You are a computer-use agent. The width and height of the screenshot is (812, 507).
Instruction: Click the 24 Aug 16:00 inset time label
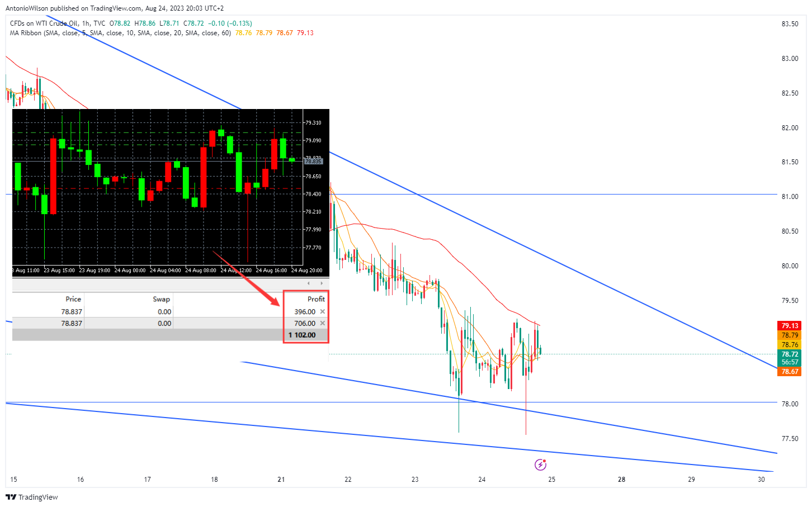coord(272,271)
